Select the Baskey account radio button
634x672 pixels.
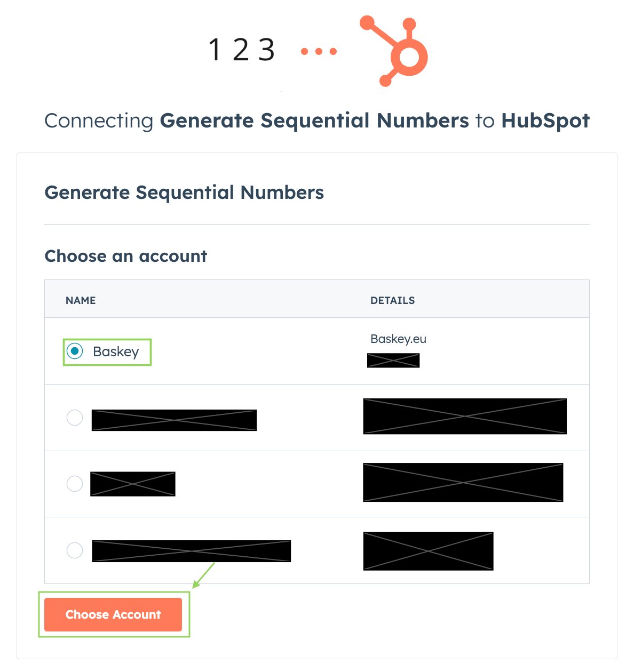(x=75, y=351)
